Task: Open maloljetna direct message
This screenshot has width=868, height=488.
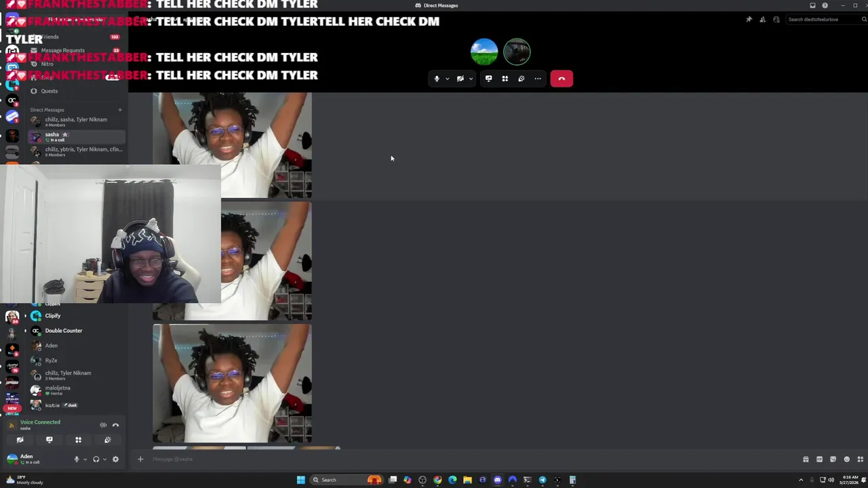Action: point(76,390)
